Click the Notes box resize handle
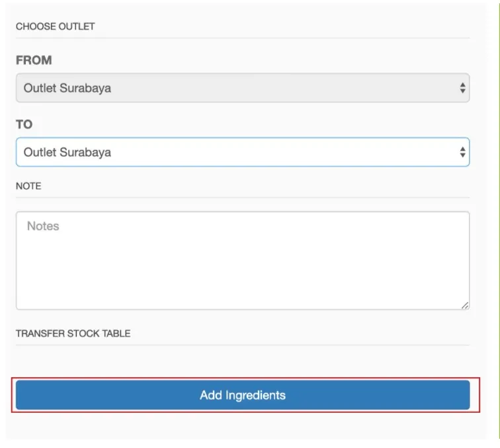The width and height of the screenshot is (500, 448). point(465,305)
